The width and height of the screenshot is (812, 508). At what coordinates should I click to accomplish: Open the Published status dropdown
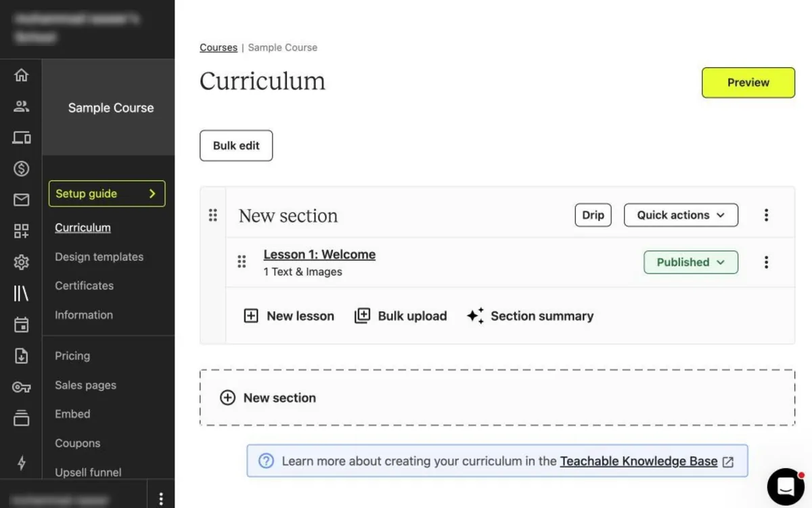[x=691, y=262]
